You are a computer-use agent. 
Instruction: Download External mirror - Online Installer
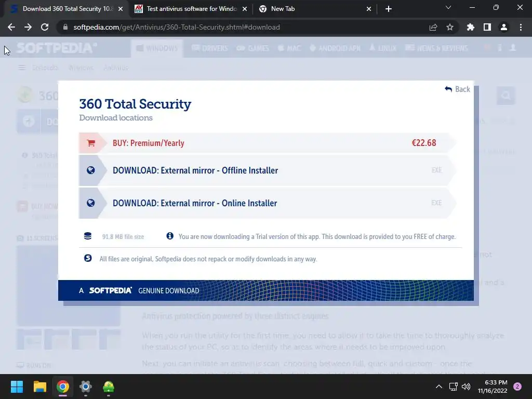point(268,203)
